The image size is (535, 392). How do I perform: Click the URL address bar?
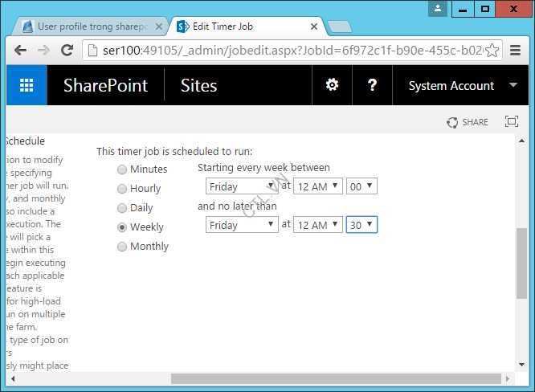289,51
